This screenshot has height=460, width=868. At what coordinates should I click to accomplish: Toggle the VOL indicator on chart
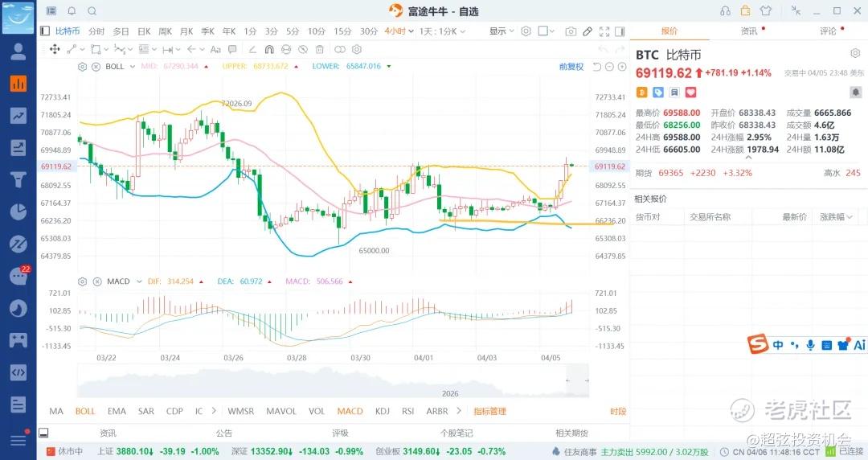click(x=317, y=411)
